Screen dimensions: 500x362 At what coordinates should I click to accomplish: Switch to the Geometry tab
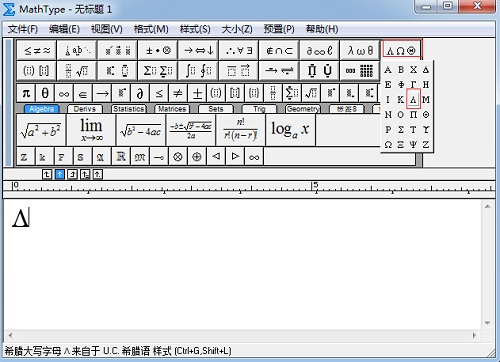(x=303, y=109)
